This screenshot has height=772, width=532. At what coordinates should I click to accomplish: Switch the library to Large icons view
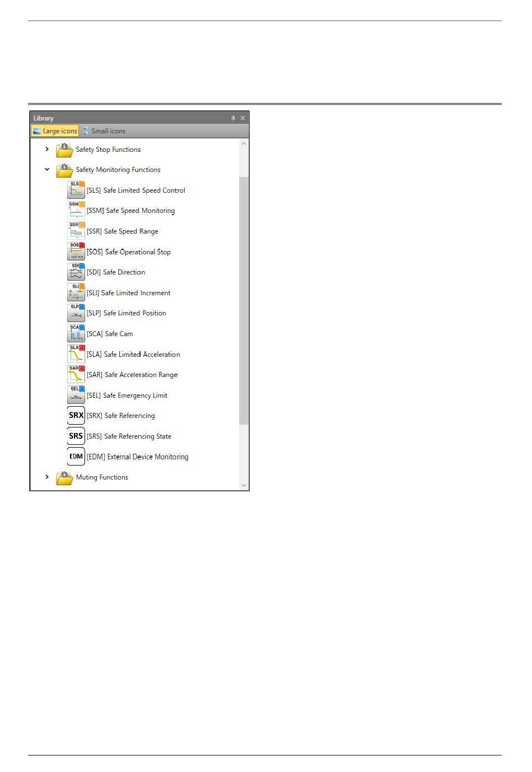click(55, 131)
